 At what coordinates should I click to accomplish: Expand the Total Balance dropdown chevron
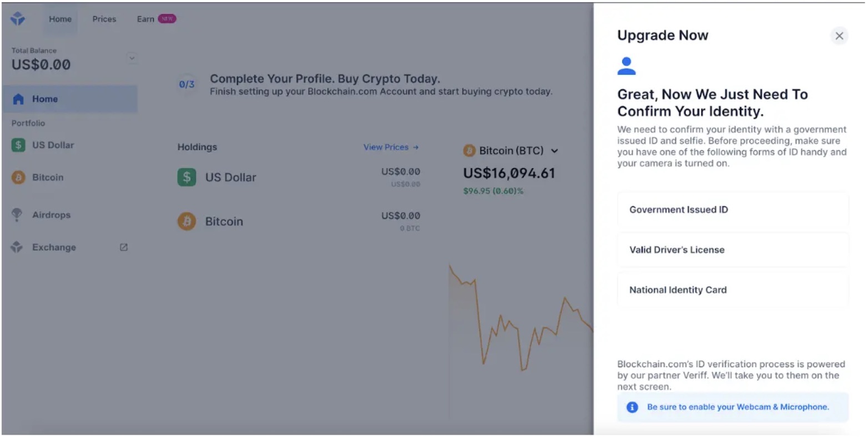click(x=132, y=58)
